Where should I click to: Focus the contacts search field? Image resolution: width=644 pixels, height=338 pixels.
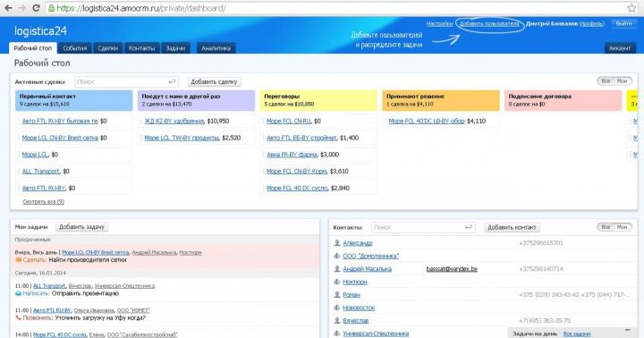click(423, 227)
